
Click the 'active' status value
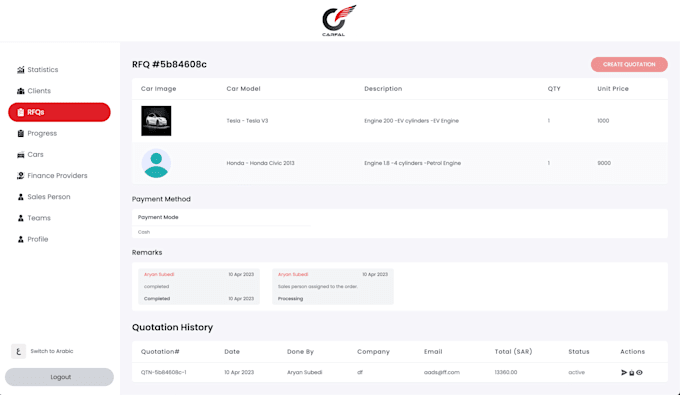click(576, 372)
